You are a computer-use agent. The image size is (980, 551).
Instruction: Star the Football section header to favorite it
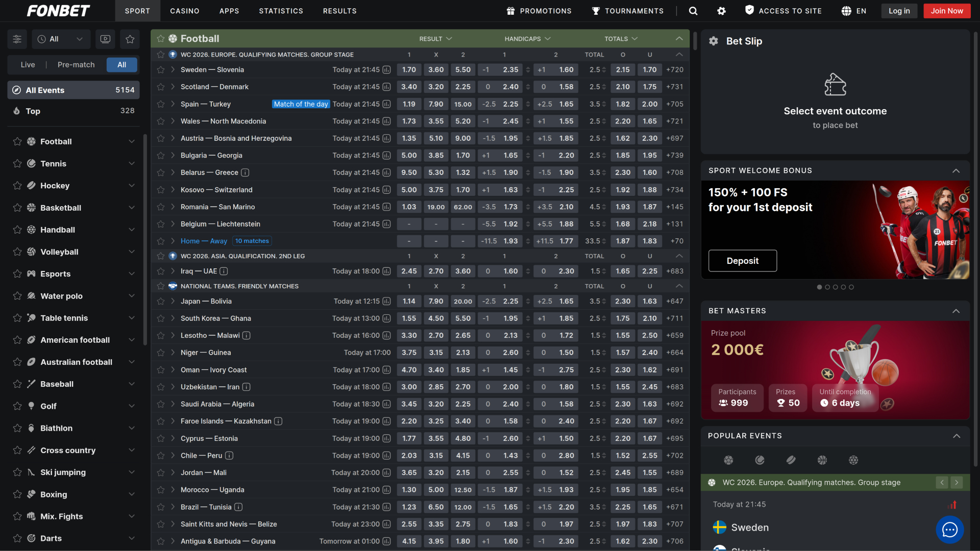161,38
